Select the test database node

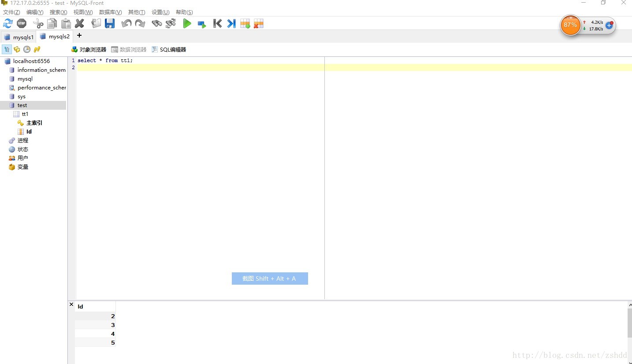pyautogui.click(x=33, y=105)
